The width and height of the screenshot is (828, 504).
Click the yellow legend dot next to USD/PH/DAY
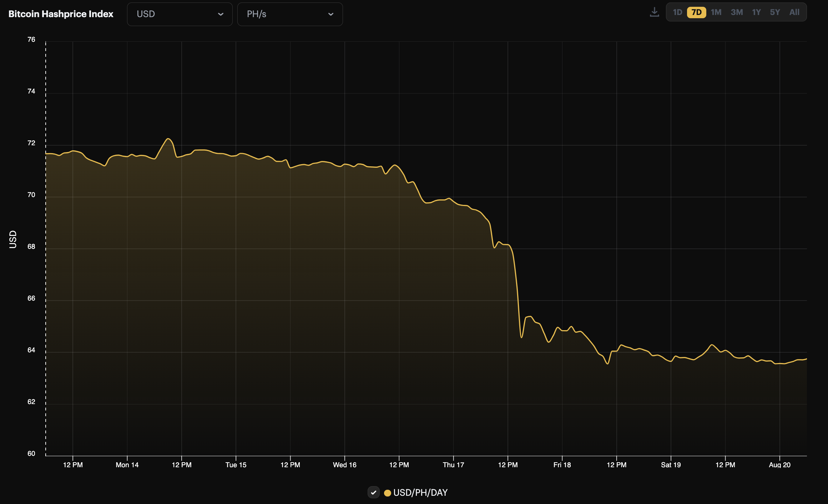[x=388, y=493]
